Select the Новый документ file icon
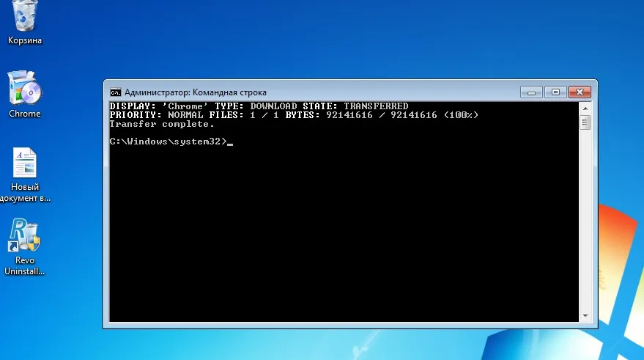The height and width of the screenshot is (360, 644). pyautogui.click(x=25, y=163)
